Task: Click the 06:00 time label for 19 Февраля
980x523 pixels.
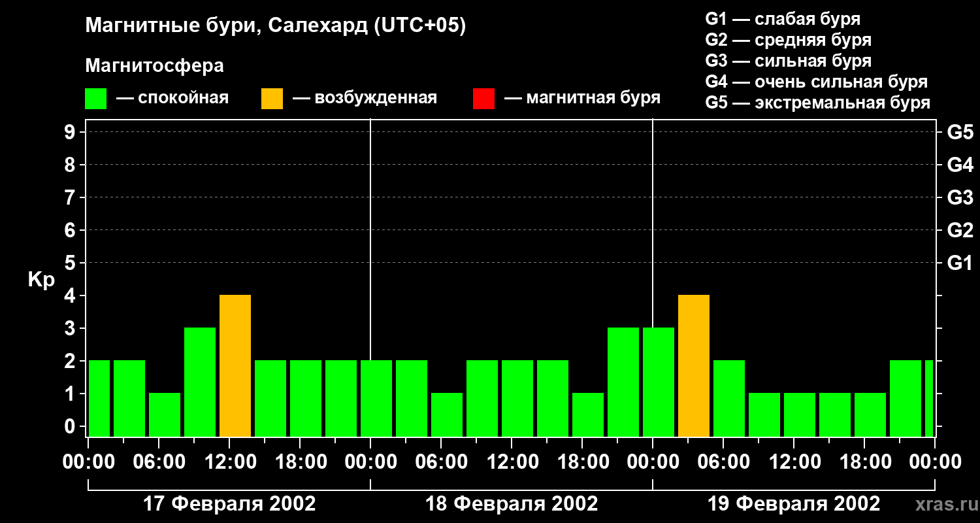Action: 723,462
